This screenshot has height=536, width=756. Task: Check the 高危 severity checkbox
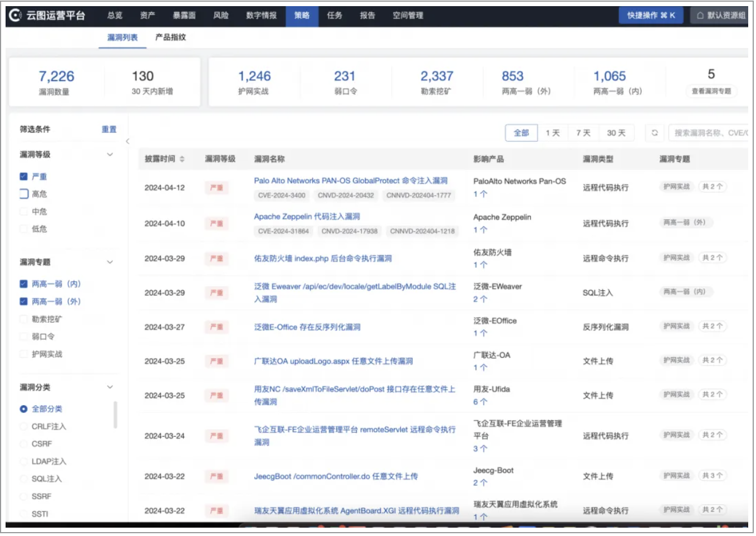coord(23,194)
